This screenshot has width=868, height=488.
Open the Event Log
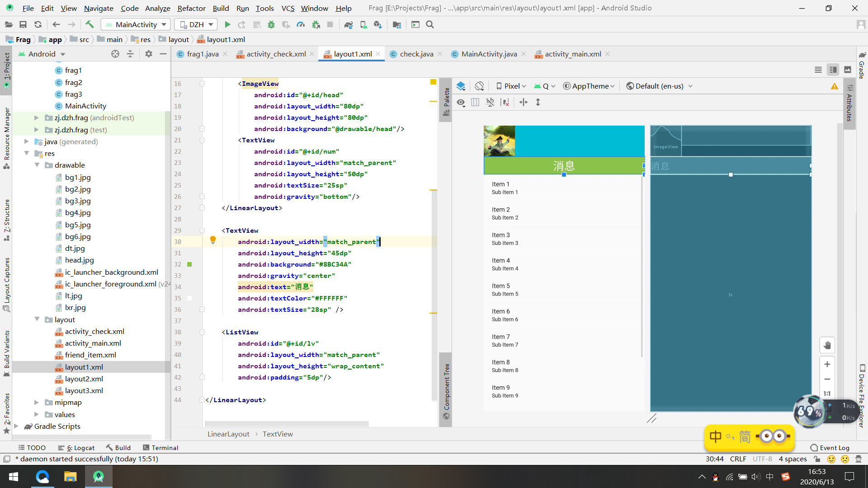coord(833,447)
